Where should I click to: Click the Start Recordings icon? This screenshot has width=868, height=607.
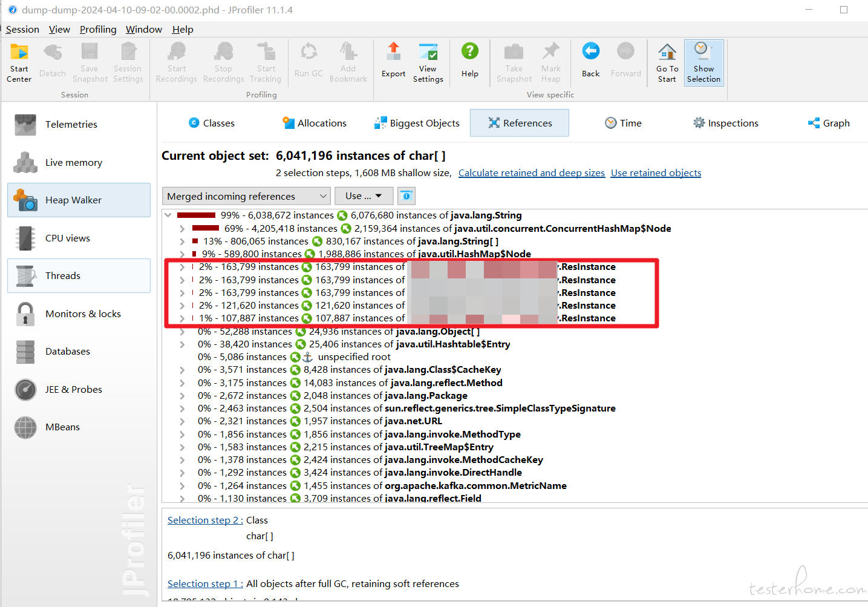pyautogui.click(x=177, y=62)
